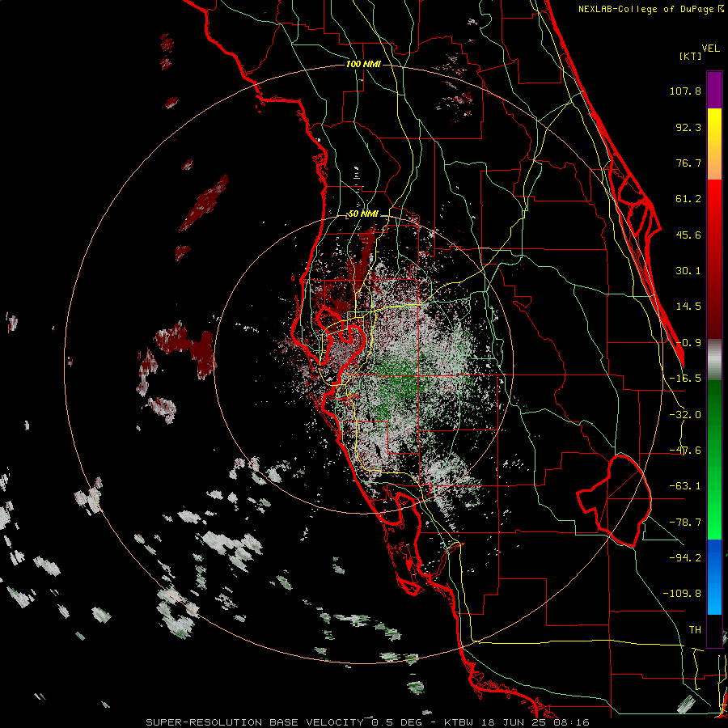Screen dimensions: 728x728
Task: Click the SUPER-RESOLUTION BASE VELOCITY caption text
Action: (x=255, y=722)
